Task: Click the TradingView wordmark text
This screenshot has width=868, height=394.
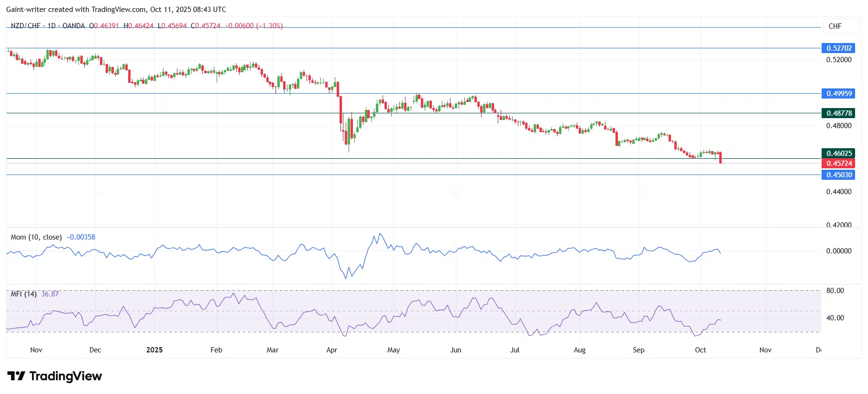Action: (x=66, y=376)
